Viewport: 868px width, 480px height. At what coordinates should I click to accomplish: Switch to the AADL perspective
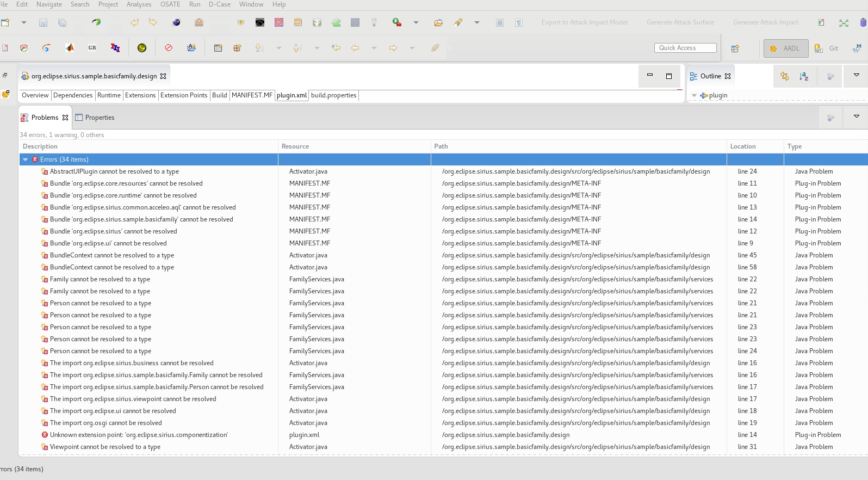pyautogui.click(x=786, y=48)
